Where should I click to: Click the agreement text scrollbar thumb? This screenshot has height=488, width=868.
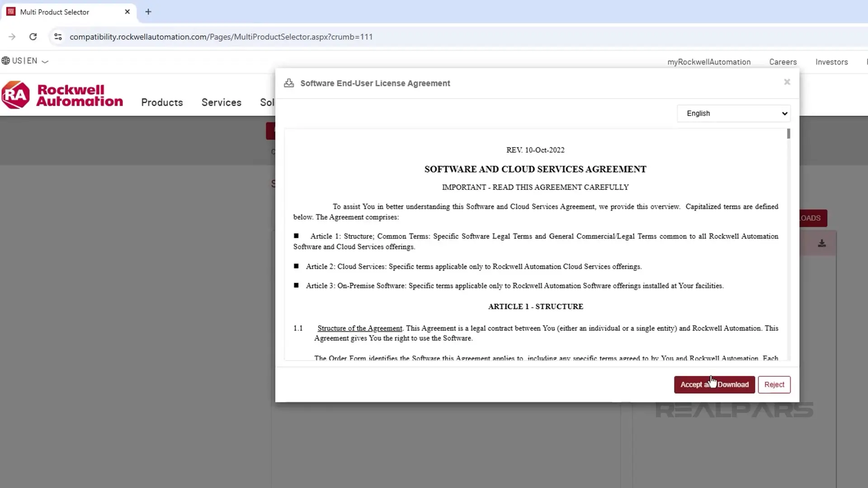coord(788,134)
